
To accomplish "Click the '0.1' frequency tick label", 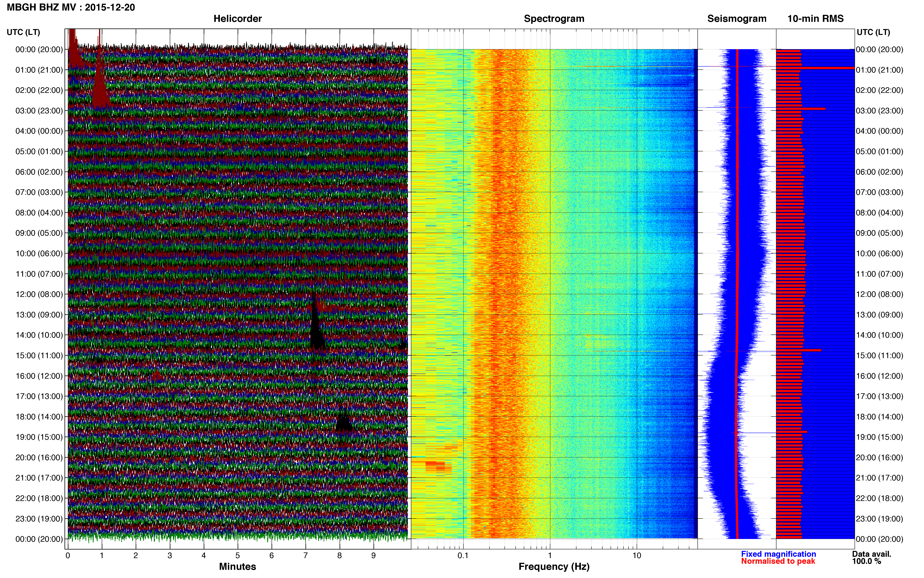I will (463, 555).
